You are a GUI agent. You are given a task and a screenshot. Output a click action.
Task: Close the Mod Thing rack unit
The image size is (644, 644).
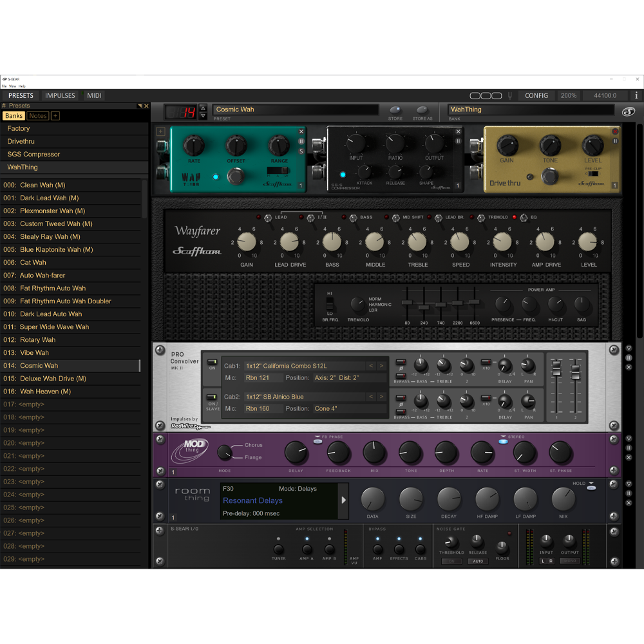[629, 457]
